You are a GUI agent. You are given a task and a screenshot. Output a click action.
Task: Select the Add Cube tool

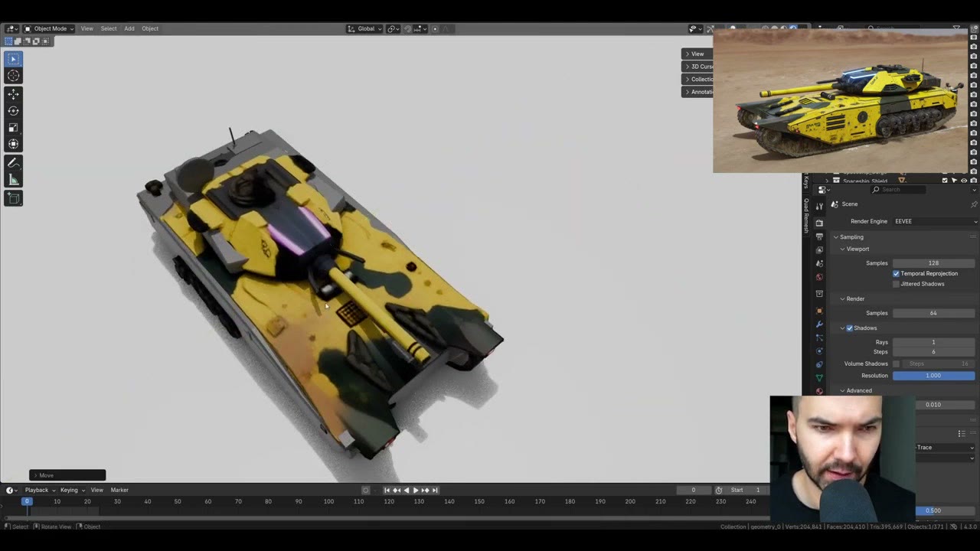[13, 198]
